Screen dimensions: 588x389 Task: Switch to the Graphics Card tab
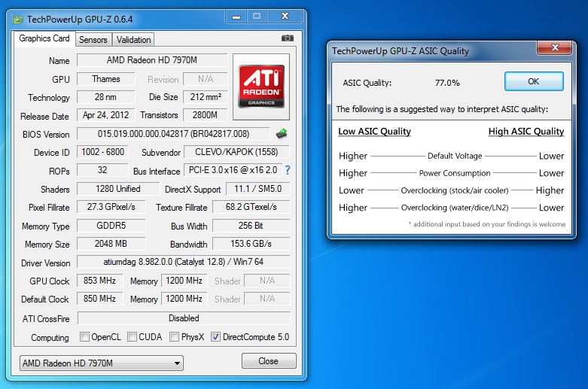click(44, 38)
